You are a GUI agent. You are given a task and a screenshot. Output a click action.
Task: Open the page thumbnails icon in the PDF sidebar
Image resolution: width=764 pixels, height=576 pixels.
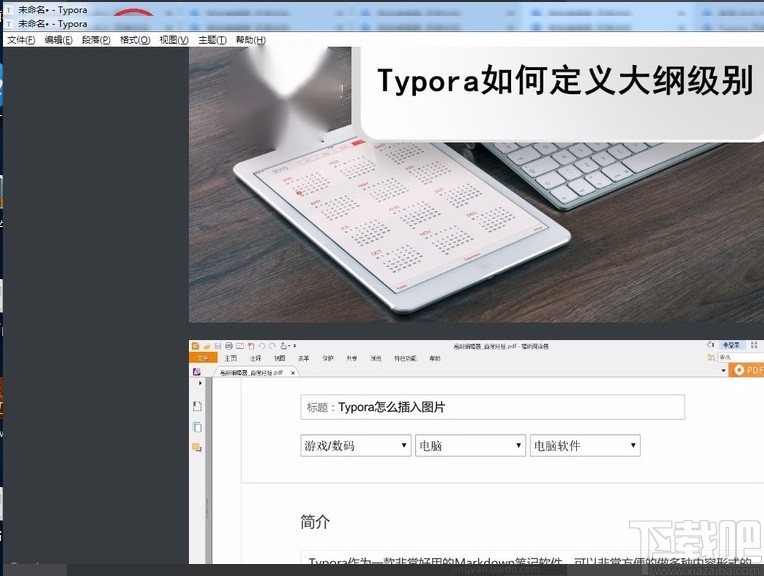197,427
